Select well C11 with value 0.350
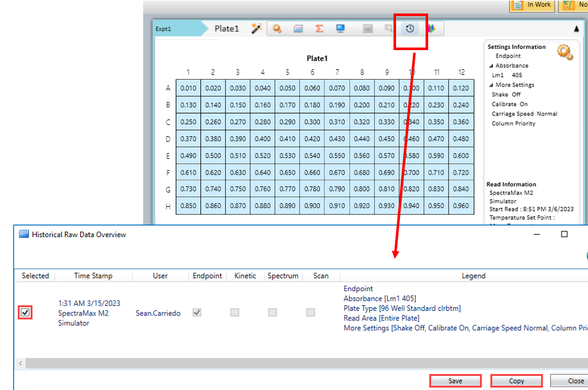 click(x=436, y=122)
